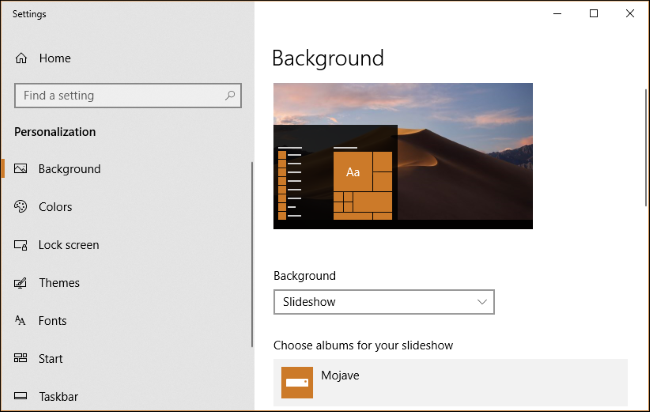Viewport: 650px width, 412px height.
Task: Go to Lock screen settings
Action: 68,245
